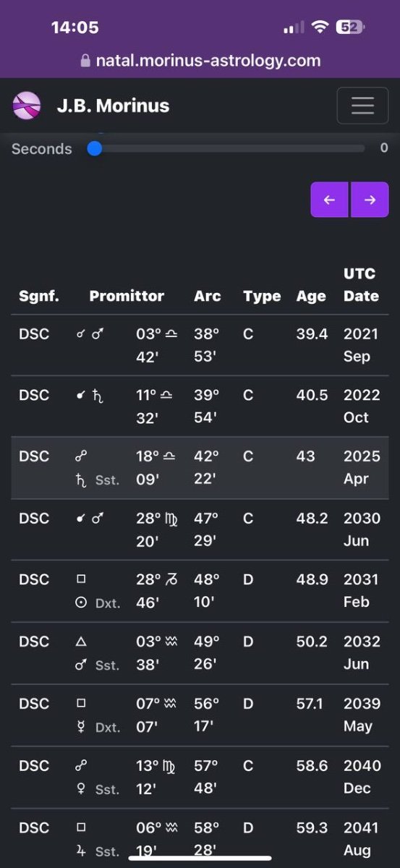The image size is (400, 868).
Task: Select the UTC Date column header
Action: pyautogui.click(x=361, y=285)
